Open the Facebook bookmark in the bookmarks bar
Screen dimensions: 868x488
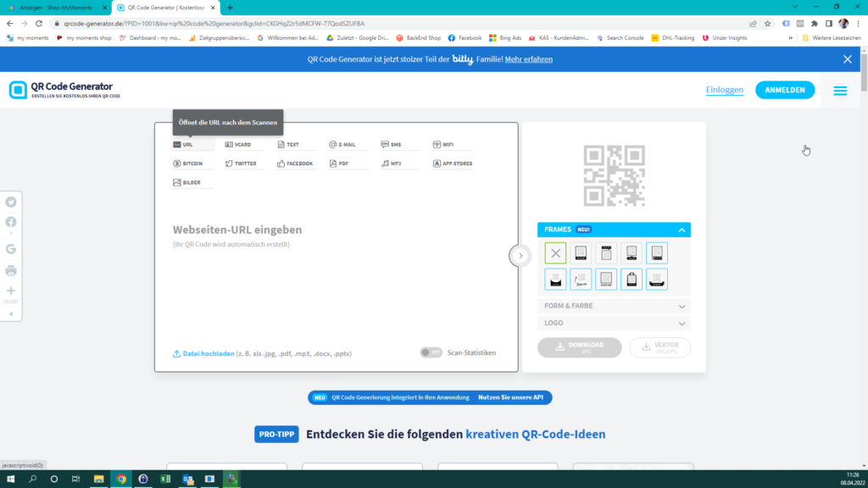[465, 38]
